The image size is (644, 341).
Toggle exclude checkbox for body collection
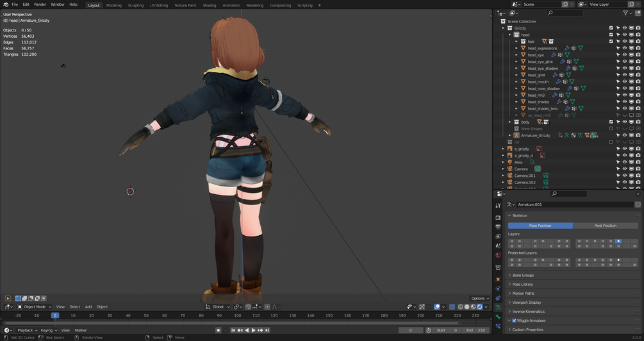[x=611, y=122]
